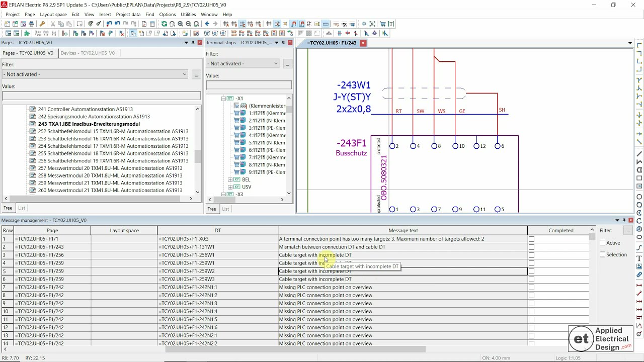Viewport: 644px width, 362px height.
Task: Click the Print icon in the toolbar
Action: point(32,24)
